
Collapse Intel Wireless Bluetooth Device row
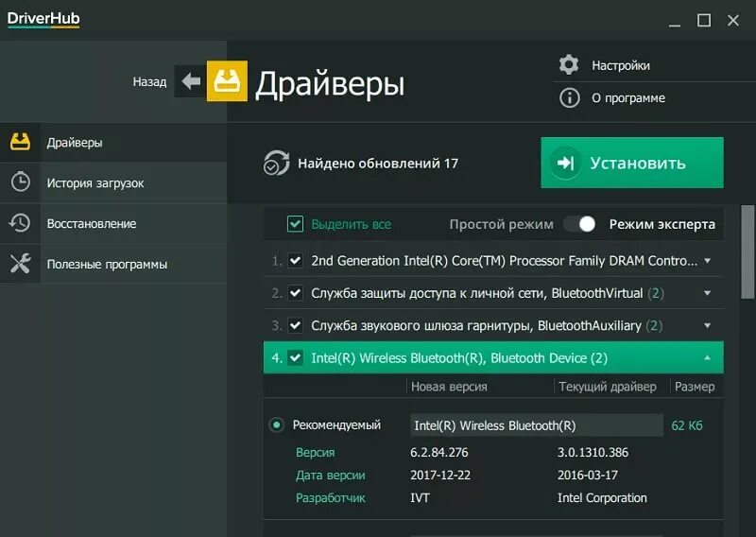707,357
